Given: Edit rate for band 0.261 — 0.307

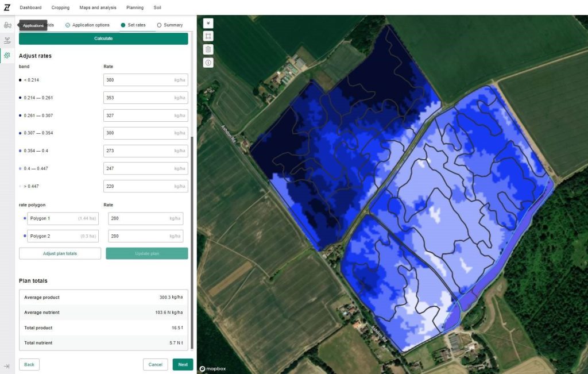Looking at the screenshot, I should (146, 115).
